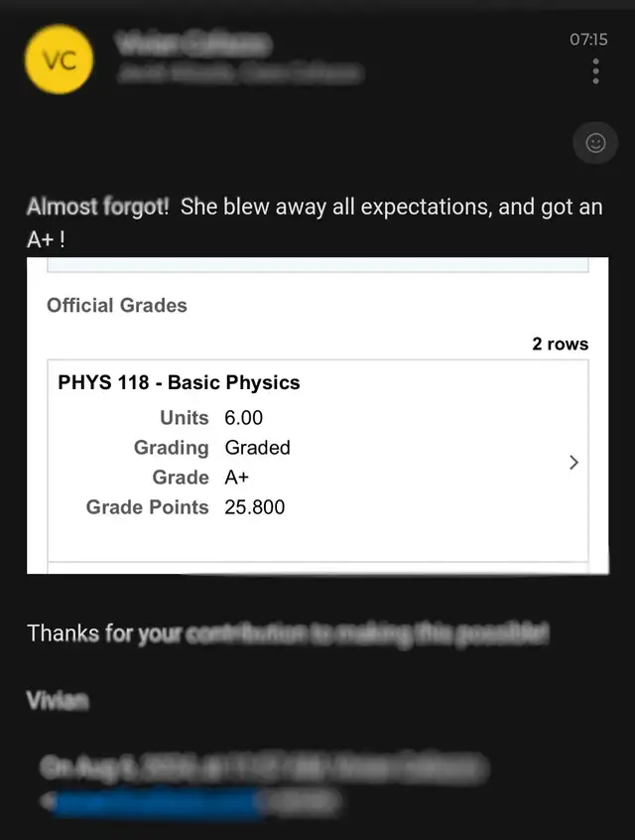Open the blurred sender name header

[x=193, y=43]
